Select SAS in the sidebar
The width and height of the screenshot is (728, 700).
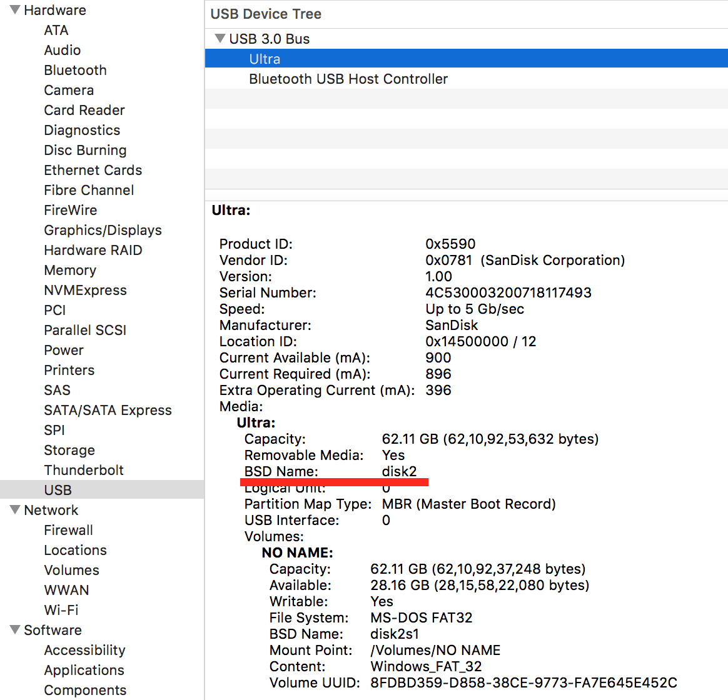(57, 389)
